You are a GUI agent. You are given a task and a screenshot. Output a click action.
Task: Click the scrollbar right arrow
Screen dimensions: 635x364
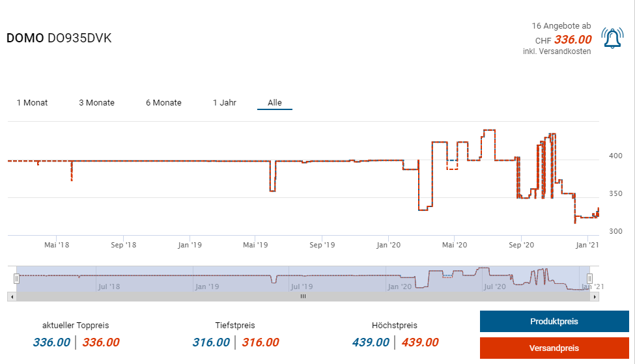pyautogui.click(x=595, y=296)
